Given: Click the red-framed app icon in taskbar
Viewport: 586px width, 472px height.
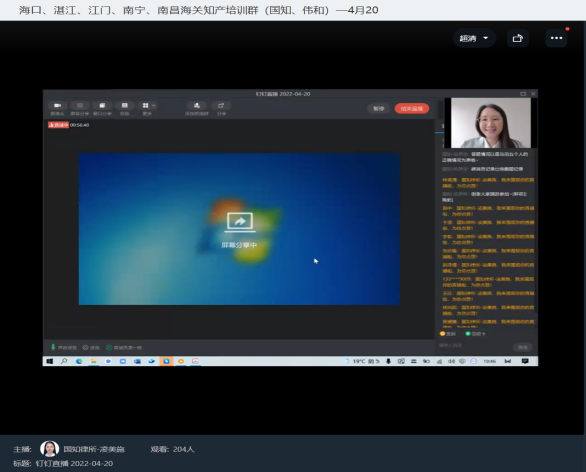Looking at the screenshot, I should click(x=195, y=361).
